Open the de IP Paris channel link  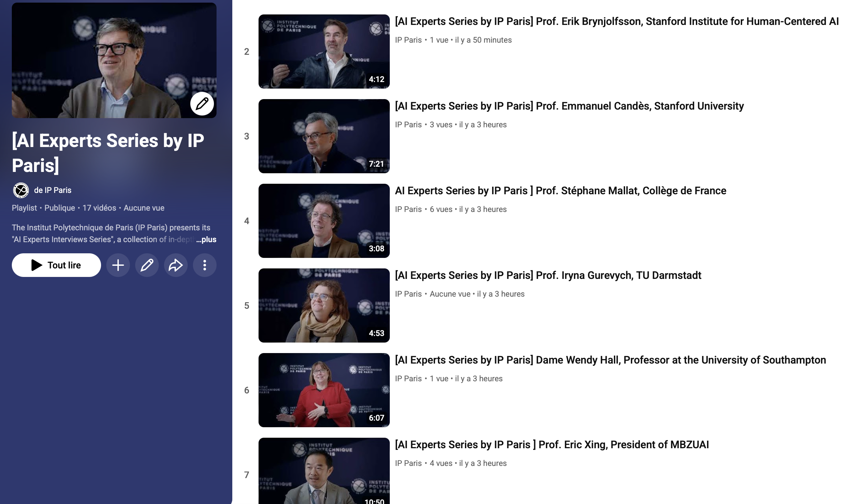[x=53, y=190]
